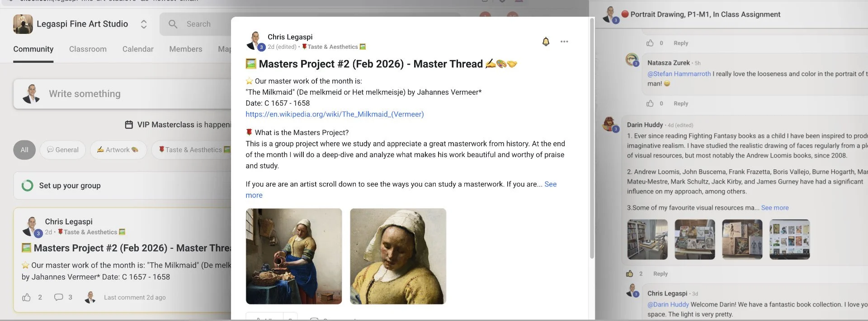Open Darin Huddy's profile name

pyautogui.click(x=645, y=125)
